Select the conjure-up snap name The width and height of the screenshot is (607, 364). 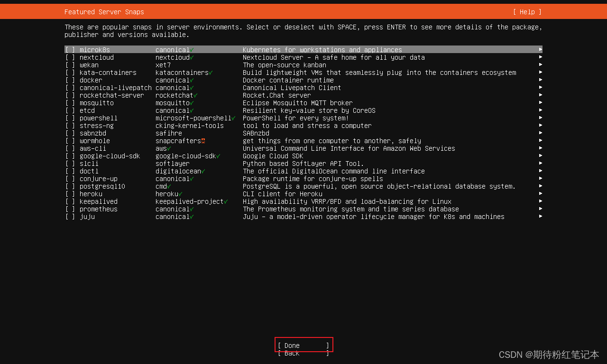[99, 179]
